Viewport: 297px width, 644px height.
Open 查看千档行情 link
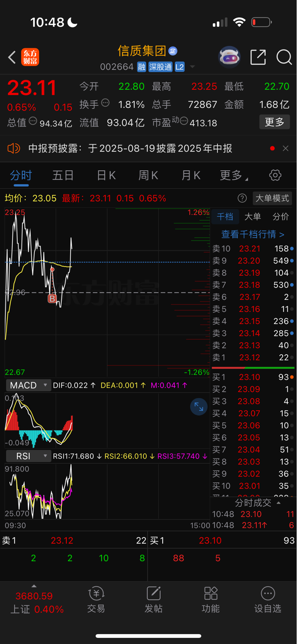[x=253, y=234]
